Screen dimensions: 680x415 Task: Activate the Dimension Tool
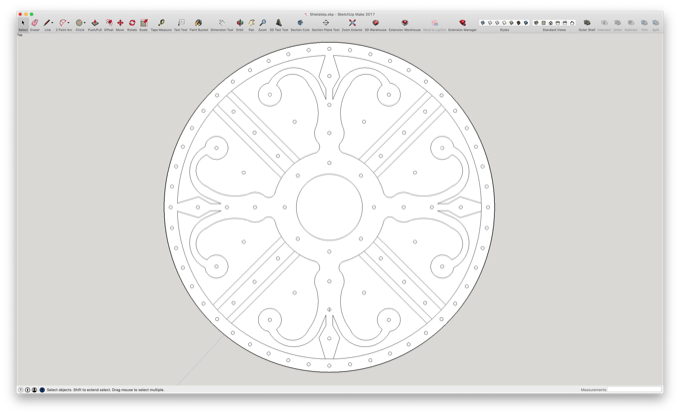click(x=222, y=23)
